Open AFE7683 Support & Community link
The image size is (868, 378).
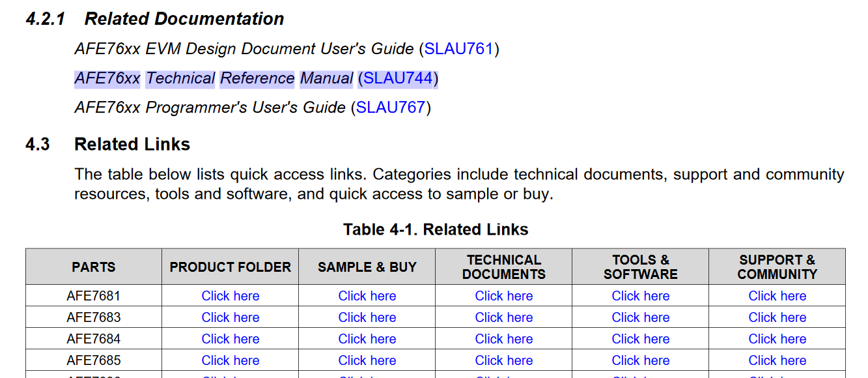[777, 317]
